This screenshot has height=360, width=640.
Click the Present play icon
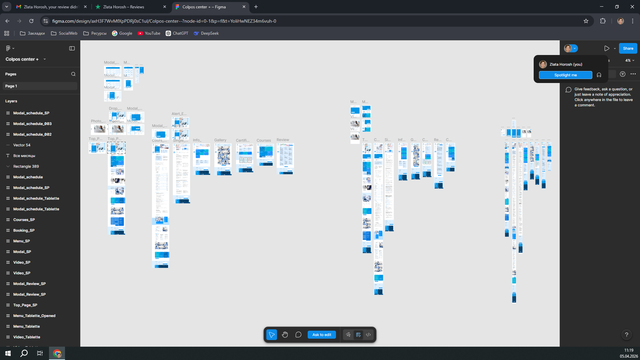[x=607, y=48]
